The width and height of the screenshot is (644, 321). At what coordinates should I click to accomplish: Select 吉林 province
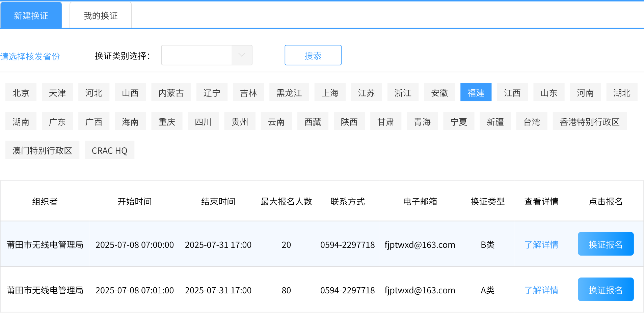pyautogui.click(x=248, y=92)
